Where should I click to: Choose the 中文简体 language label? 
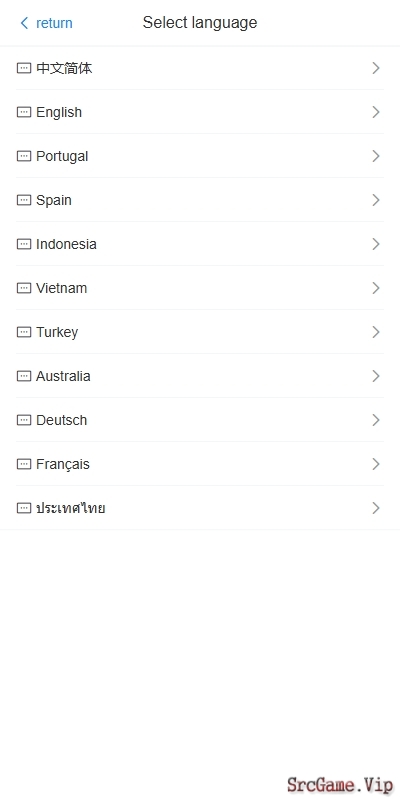64,68
